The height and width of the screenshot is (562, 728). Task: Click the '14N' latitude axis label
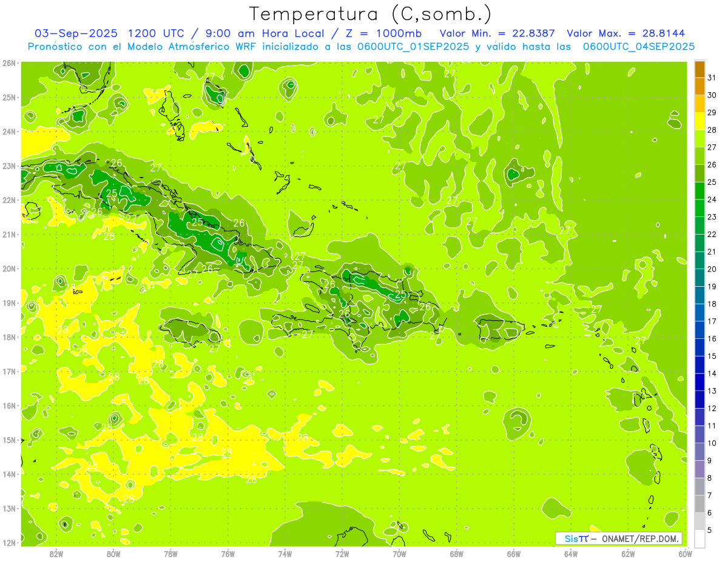click(9, 474)
